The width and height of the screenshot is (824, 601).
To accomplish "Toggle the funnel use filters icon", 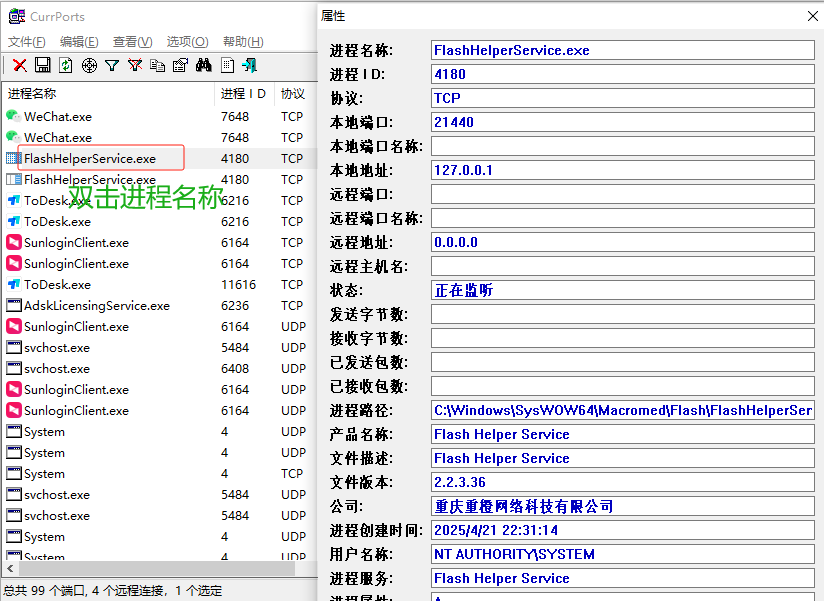I will click(x=112, y=65).
